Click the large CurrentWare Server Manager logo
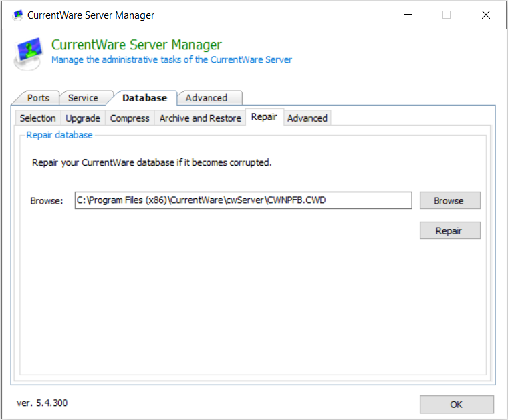The width and height of the screenshot is (508, 420). pos(29,54)
